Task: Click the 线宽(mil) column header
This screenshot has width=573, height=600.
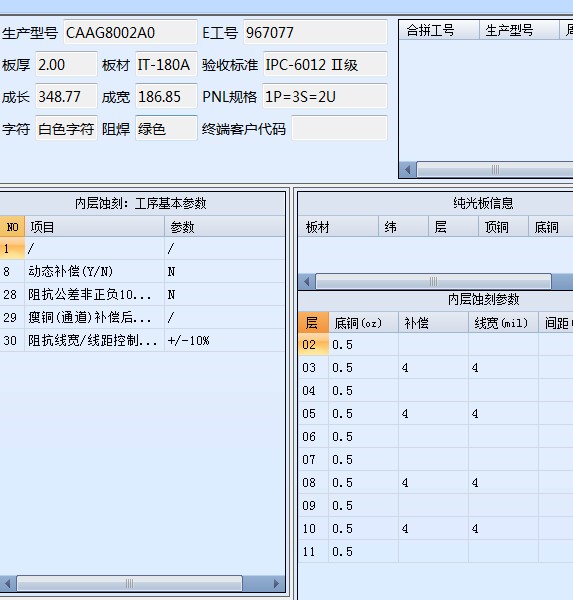Action: (x=503, y=323)
